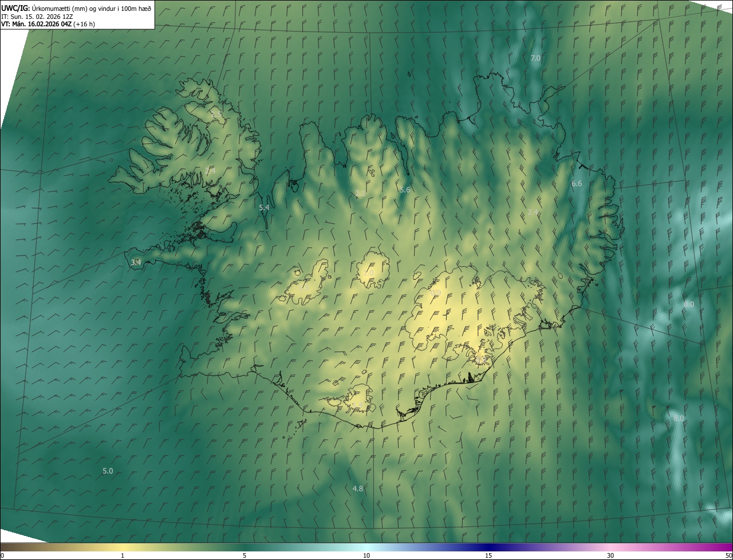
Task: Click the 7.0 value label on the map
Action: pos(535,58)
